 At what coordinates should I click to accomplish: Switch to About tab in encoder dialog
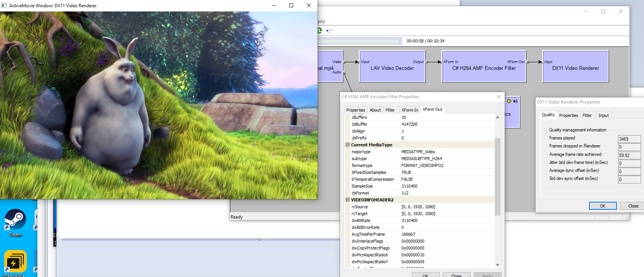pyautogui.click(x=375, y=110)
